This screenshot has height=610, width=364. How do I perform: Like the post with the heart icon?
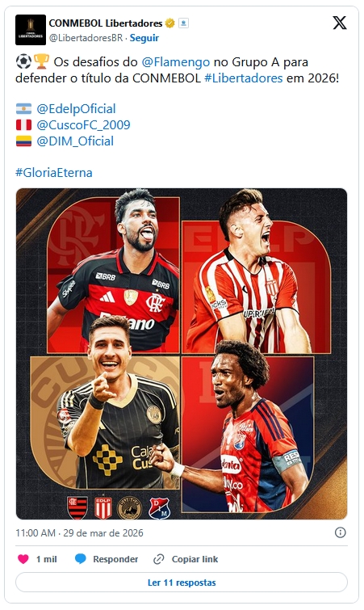[23, 559]
